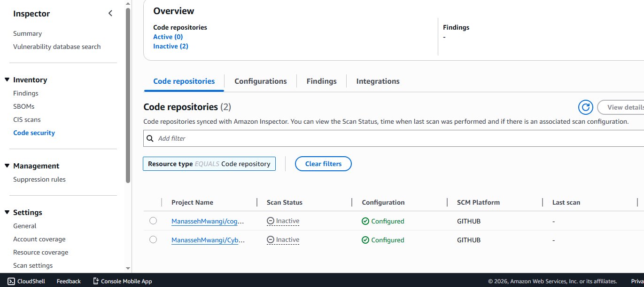Open Code security in the sidebar

tap(34, 133)
